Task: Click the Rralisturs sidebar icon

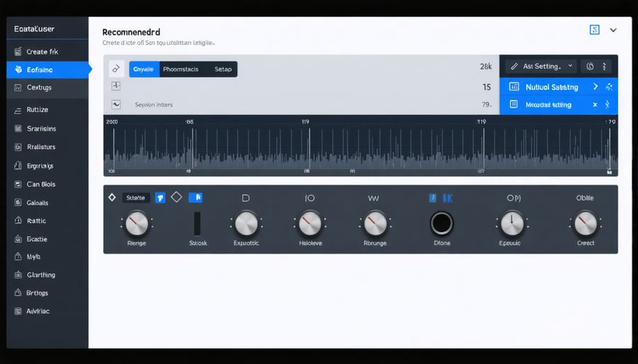Action: point(18,147)
